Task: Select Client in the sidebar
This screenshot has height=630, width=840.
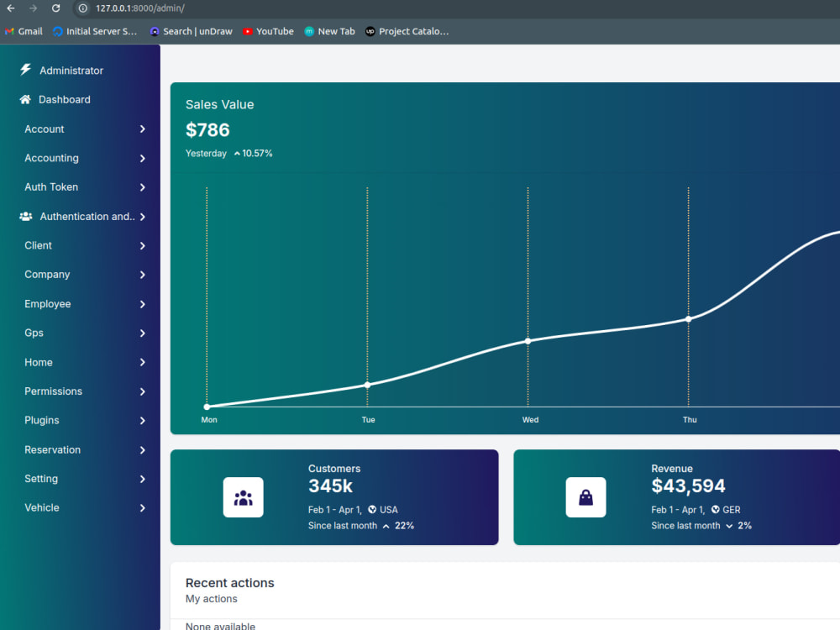Action: tap(38, 245)
